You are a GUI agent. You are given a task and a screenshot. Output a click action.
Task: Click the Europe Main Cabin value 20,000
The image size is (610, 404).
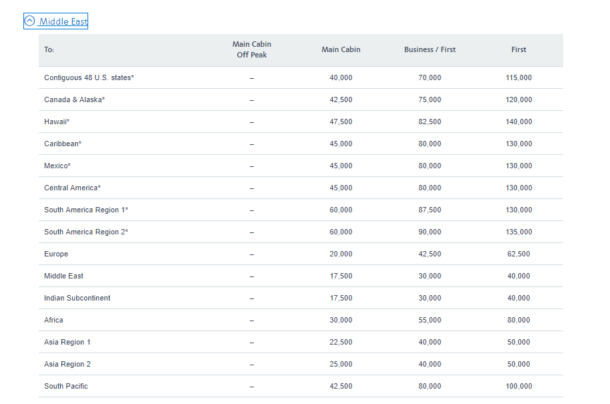click(x=341, y=254)
